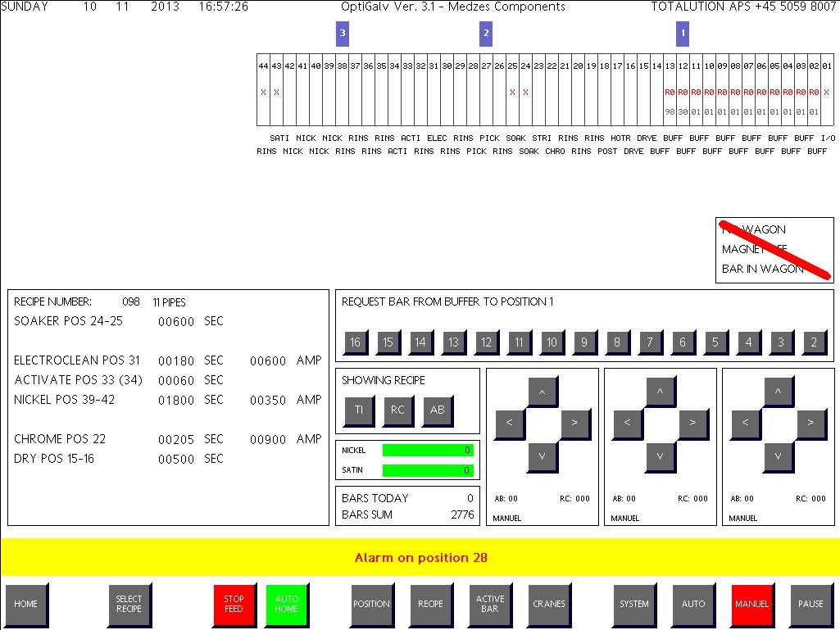
Task: Click the NICKEL POS 39-42 time 01800
Action: pyautogui.click(x=176, y=401)
